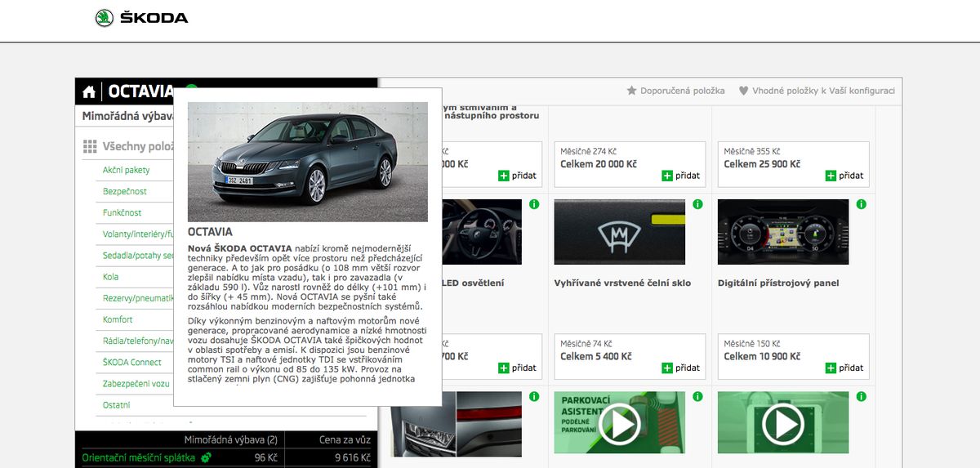
Task: Add the 25 900 Kč item with plus
Action: pyautogui.click(x=831, y=176)
